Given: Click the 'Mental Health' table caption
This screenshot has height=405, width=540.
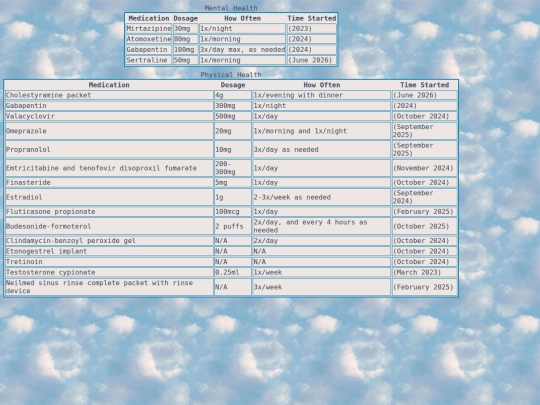Looking at the screenshot, I should click(x=231, y=8).
